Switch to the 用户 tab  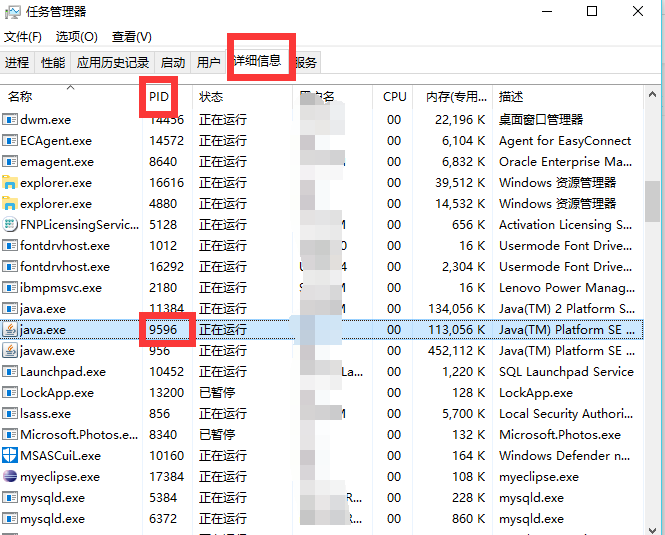tap(208, 63)
